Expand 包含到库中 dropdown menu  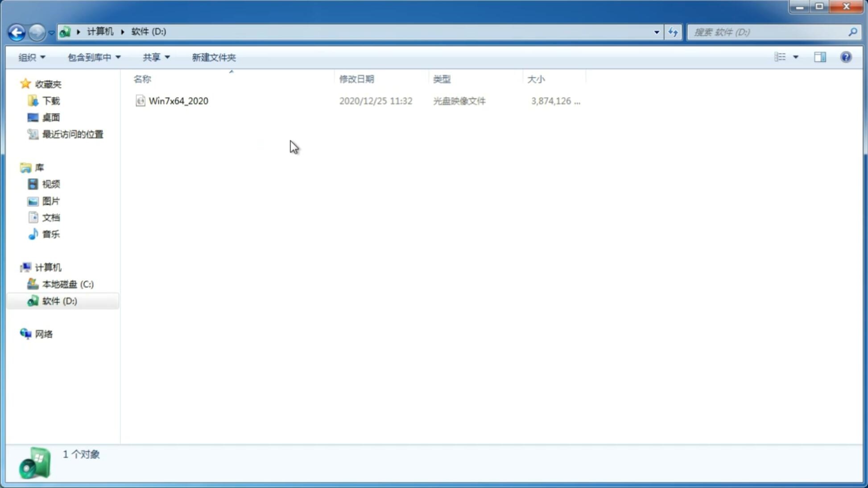93,57
